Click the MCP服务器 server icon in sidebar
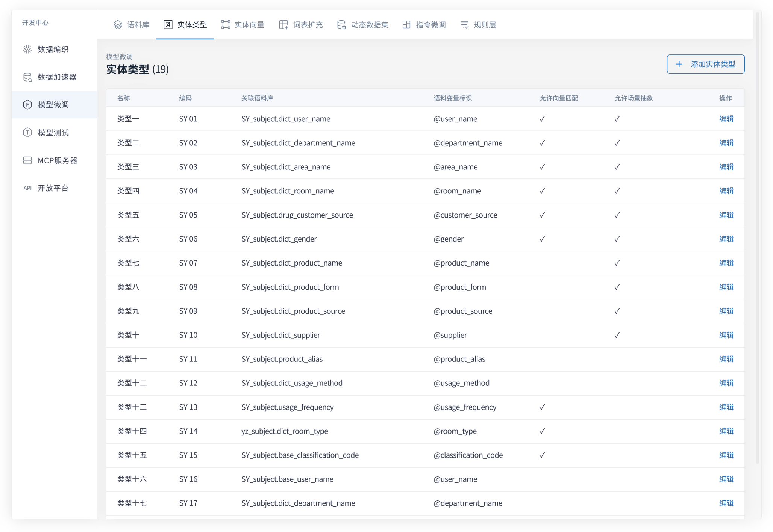This screenshot has height=532, width=773. (x=27, y=160)
